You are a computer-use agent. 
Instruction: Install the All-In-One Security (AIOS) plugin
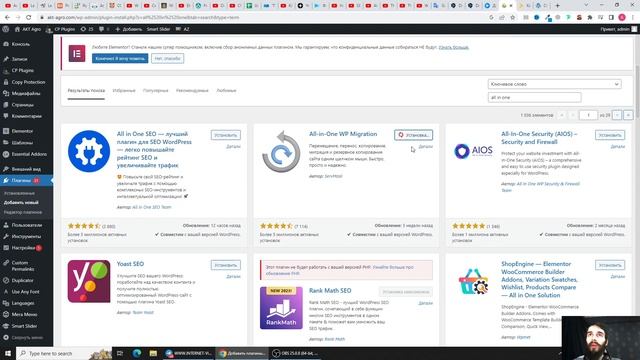point(610,135)
